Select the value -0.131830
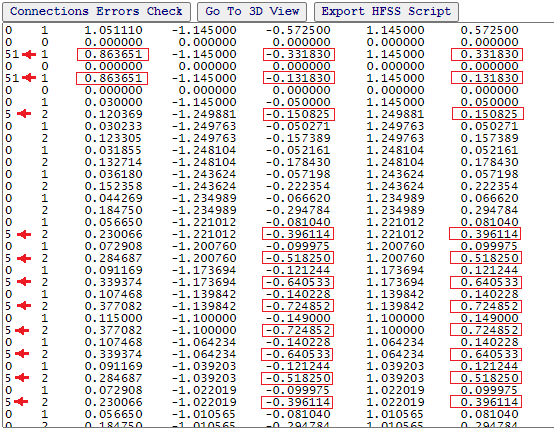This screenshot has height=430, width=554. point(298,78)
